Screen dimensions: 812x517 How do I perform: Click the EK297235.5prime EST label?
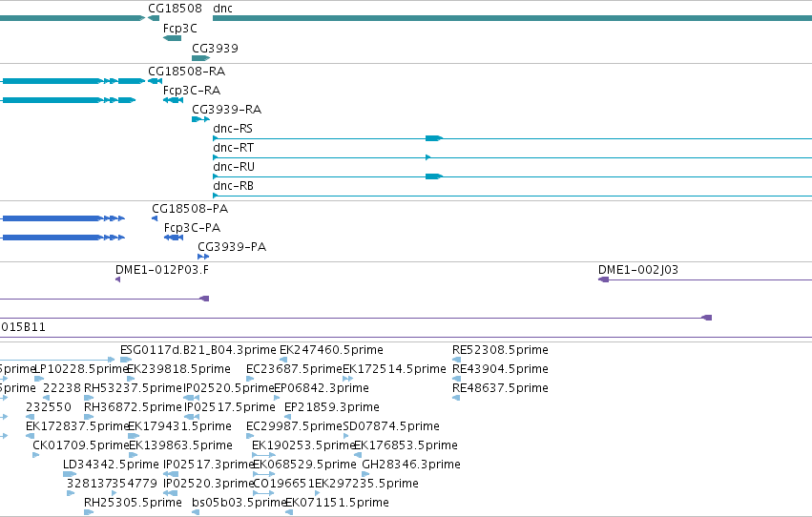click(366, 484)
